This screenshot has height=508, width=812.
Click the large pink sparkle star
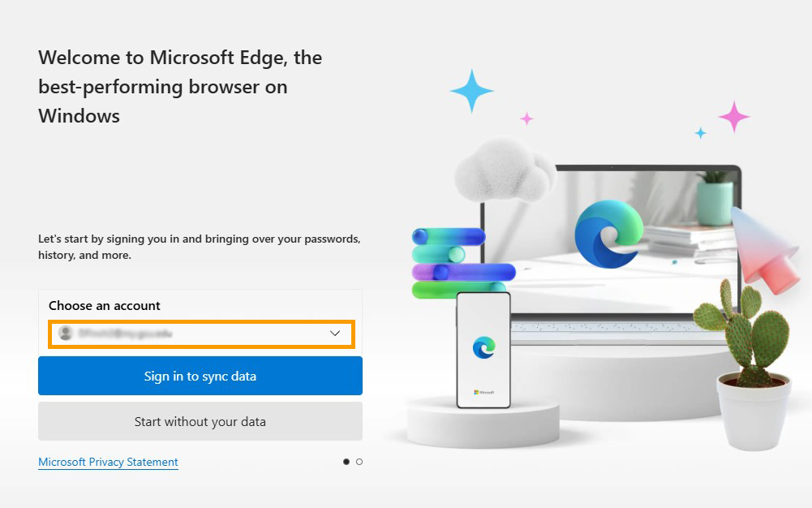point(734,117)
